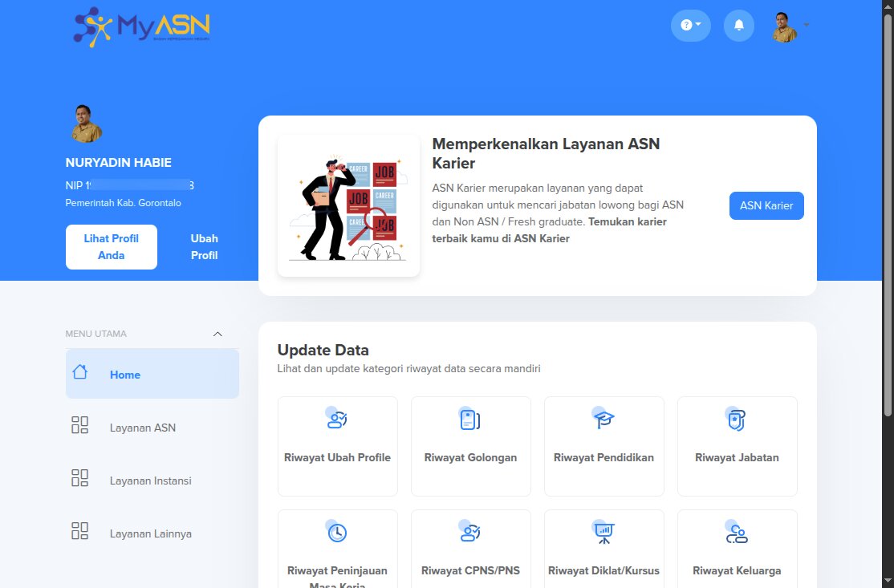
Task: Click the Riwayat Jabatan badge icon
Action: coord(737,419)
